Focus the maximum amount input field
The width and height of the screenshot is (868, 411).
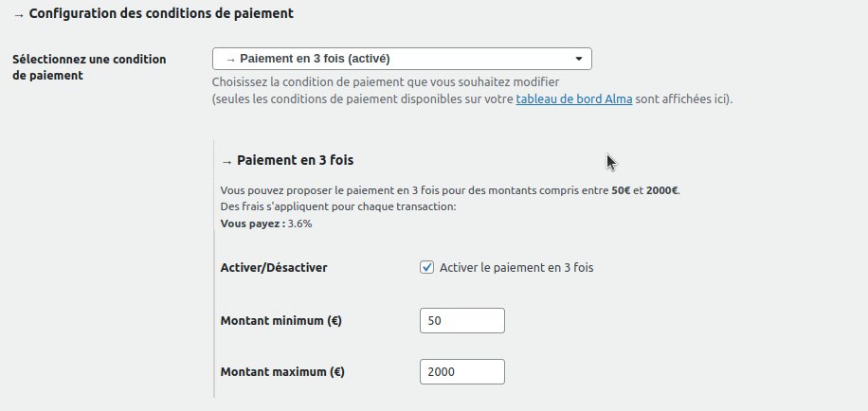(461, 371)
